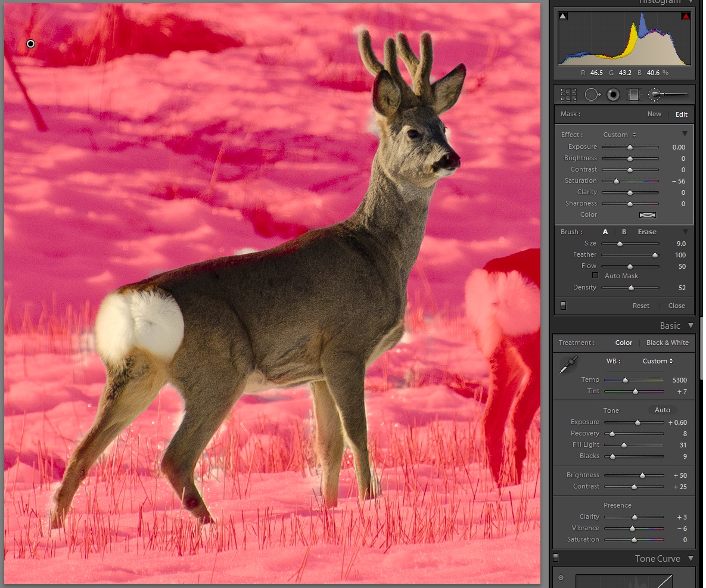Activate the Tone Curve targeted adjustment tool
The height and width of the screenshot is (588, 706).
561,578
